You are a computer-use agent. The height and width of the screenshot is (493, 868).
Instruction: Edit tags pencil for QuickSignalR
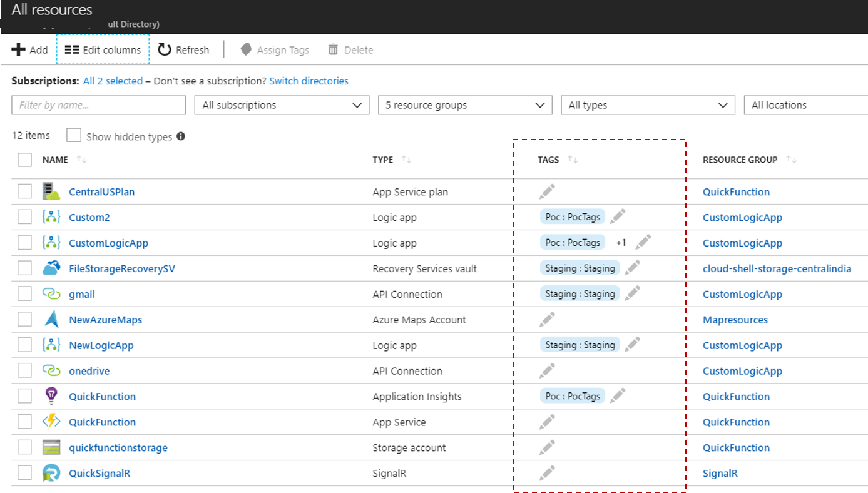[x=547, y=473]
